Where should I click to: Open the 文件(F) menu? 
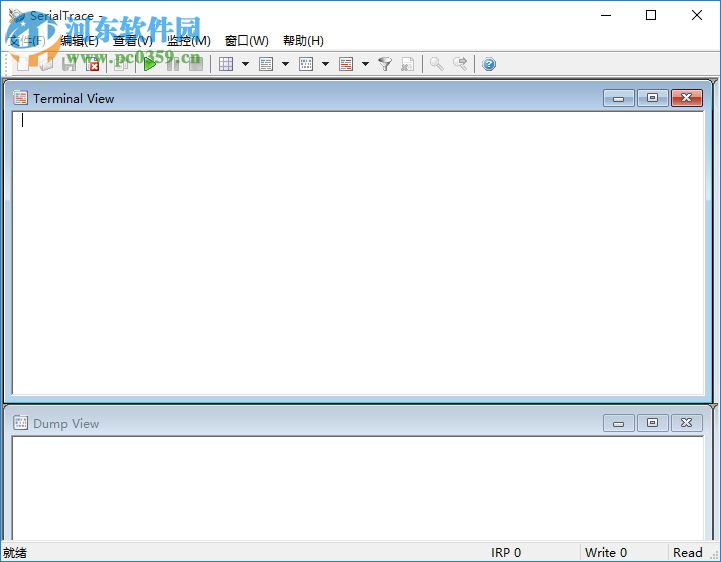click(x=27, y=41)
